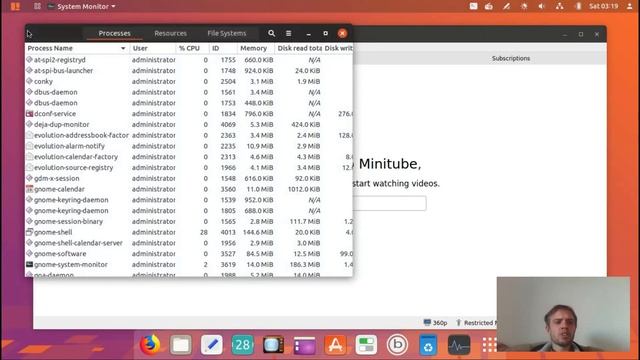Select evolution-alarm-notify process
This screenshot has width=640, height=360.
tap(189, 146)
